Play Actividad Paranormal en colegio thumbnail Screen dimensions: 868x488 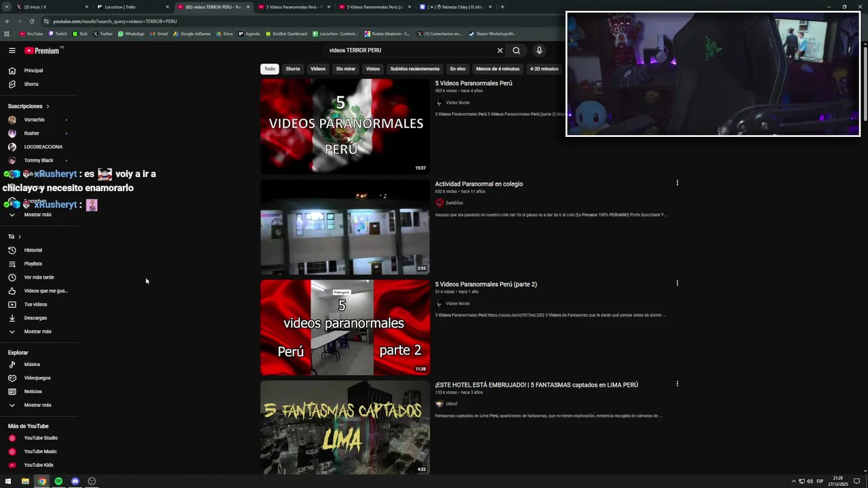coord(345,227)
